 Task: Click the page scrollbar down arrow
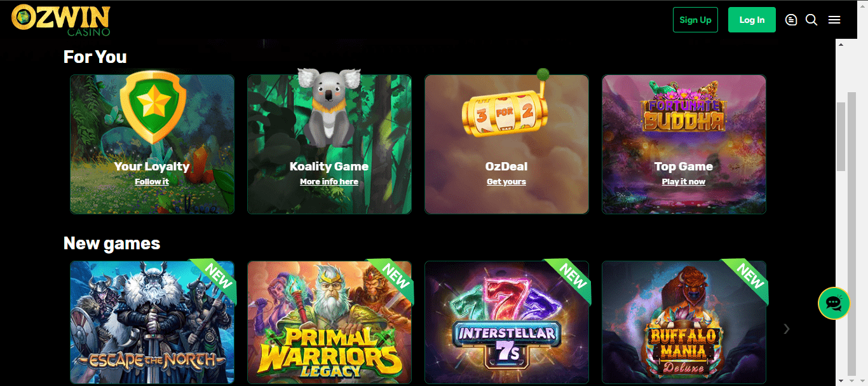841,380
